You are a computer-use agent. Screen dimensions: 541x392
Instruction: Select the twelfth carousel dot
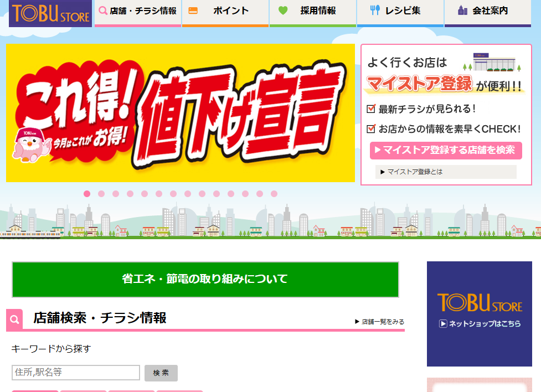245,194
